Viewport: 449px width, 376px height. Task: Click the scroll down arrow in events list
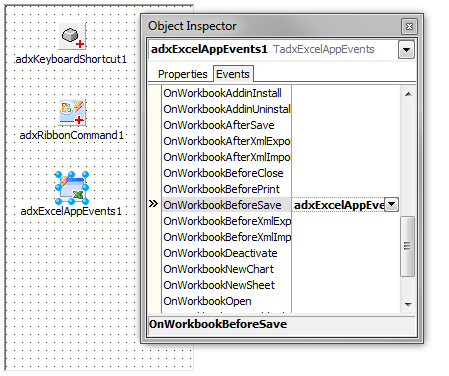pos(408,304)
